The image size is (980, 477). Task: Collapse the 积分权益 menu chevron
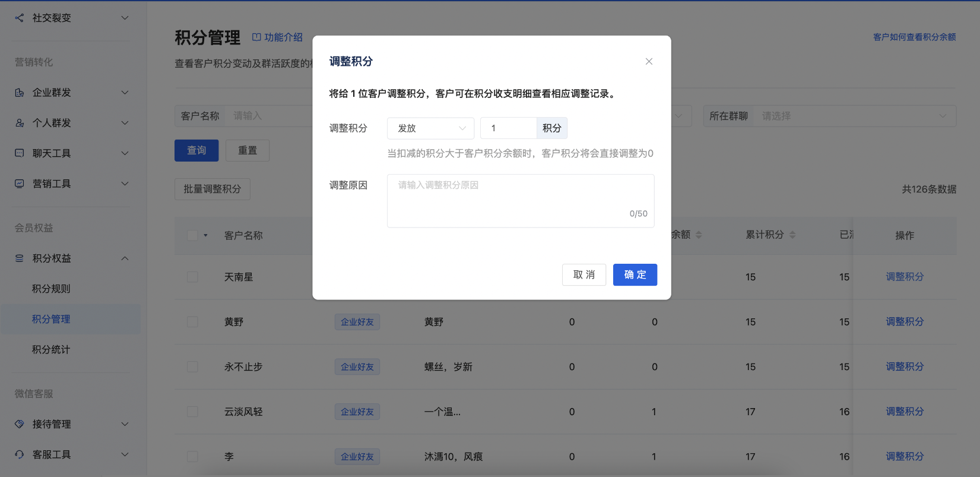coord(125,258)
